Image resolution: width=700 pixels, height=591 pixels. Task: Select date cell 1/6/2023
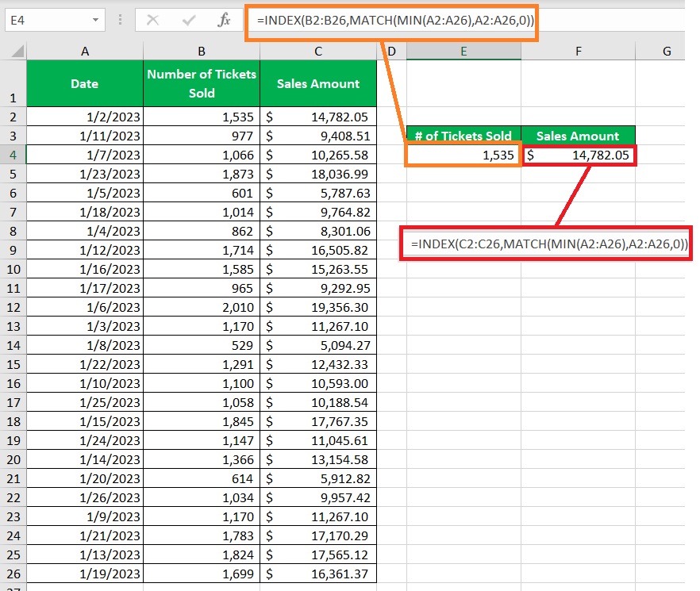(85, 307)
